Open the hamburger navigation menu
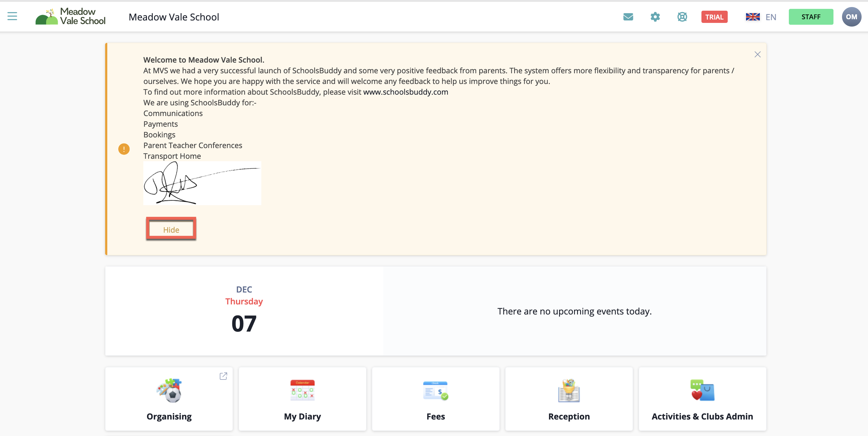Image resolution: width=868 pixels, height=436 pixels. coord(12,16)
